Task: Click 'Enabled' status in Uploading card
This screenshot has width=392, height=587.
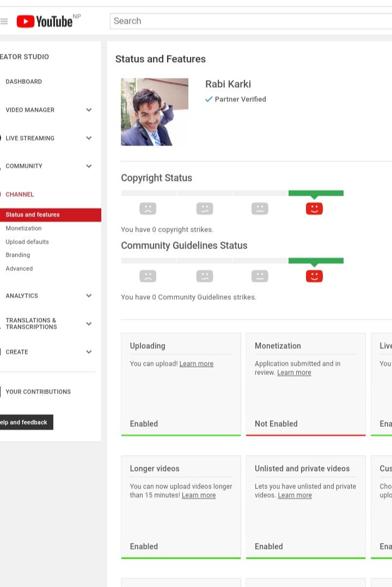Action: (x=144, y=424)
